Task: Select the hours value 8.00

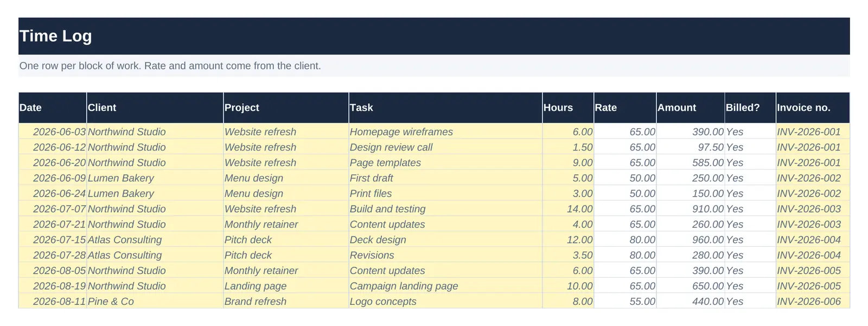Action: coord(568,302)
